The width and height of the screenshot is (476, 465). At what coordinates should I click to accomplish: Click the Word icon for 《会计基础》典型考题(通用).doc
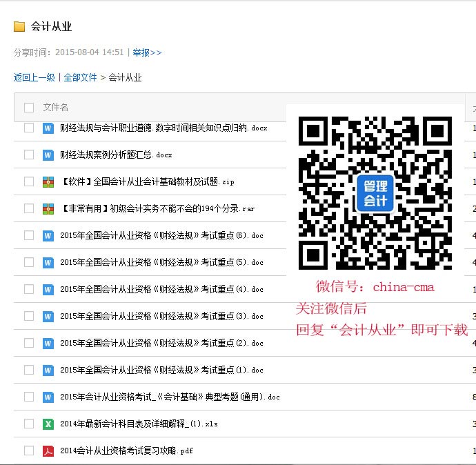48,397
